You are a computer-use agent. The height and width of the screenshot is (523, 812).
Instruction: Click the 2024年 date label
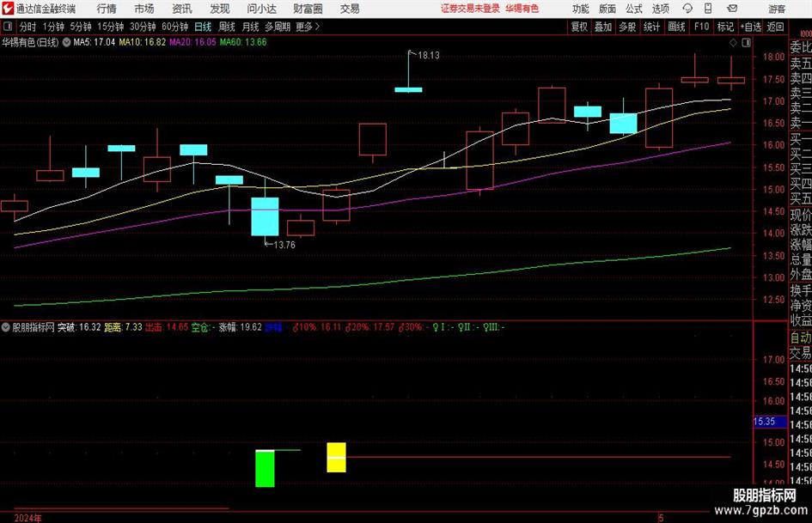[28, 518]
